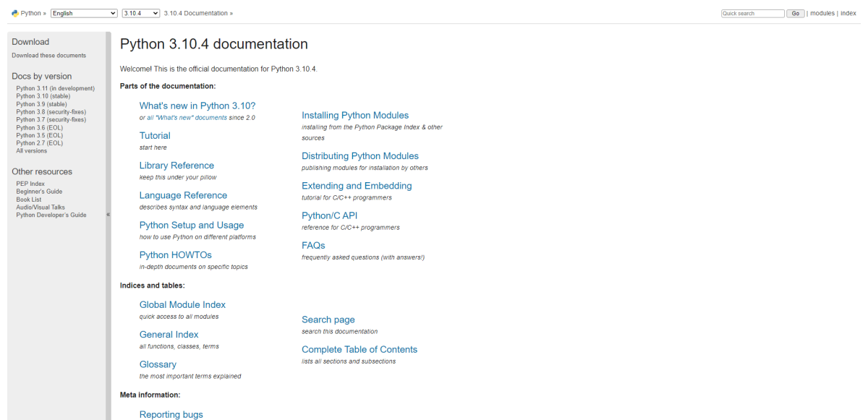The height and width of the screenshot is (420, 868).
Task: Click Download these documents
Action: (x=48, y=55)
